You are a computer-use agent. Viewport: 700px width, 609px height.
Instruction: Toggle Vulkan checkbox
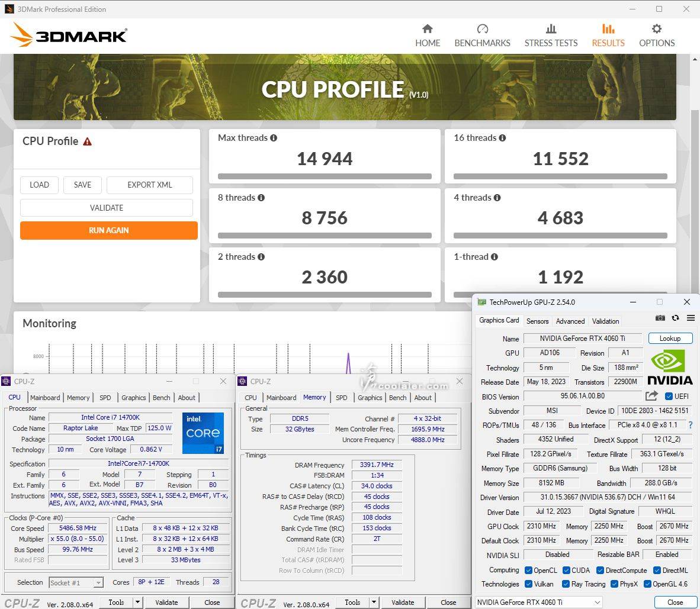pos(528,584)
